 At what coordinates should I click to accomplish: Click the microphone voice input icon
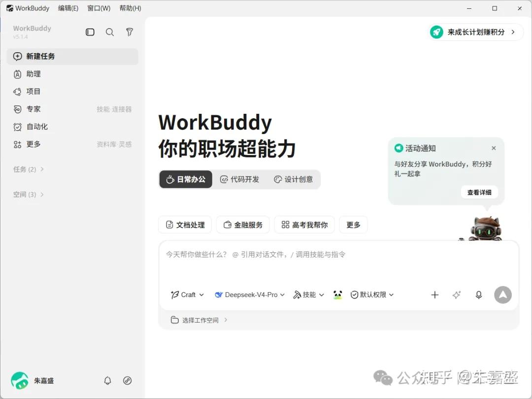479,295
